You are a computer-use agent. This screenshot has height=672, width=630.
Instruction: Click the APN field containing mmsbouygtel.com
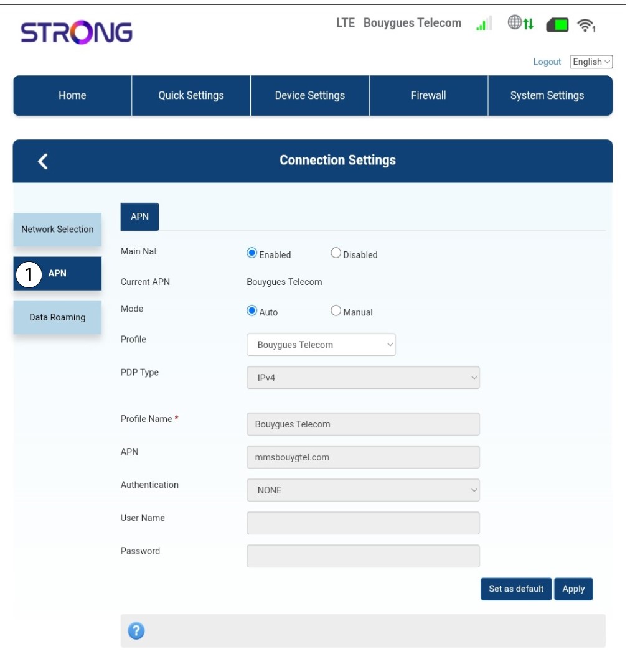pyautogui.click(x=364, y=457)
